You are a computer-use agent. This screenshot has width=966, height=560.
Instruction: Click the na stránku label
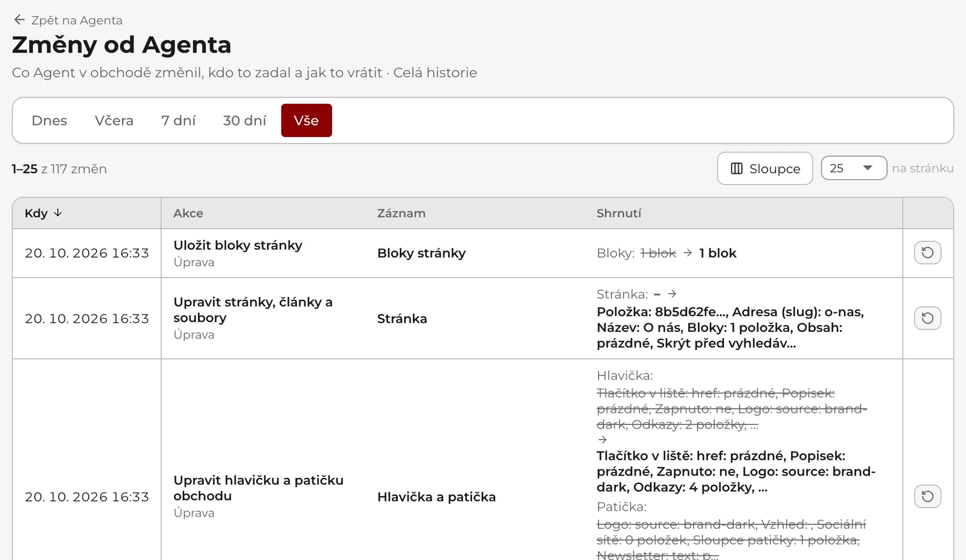tap(923, 168)
